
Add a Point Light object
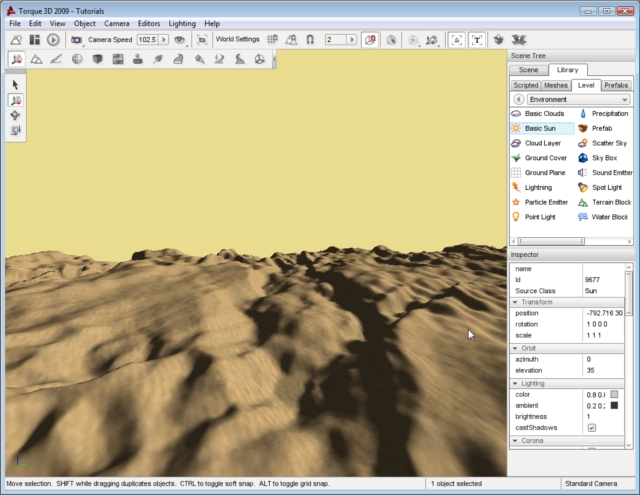[x=538, y=216]
